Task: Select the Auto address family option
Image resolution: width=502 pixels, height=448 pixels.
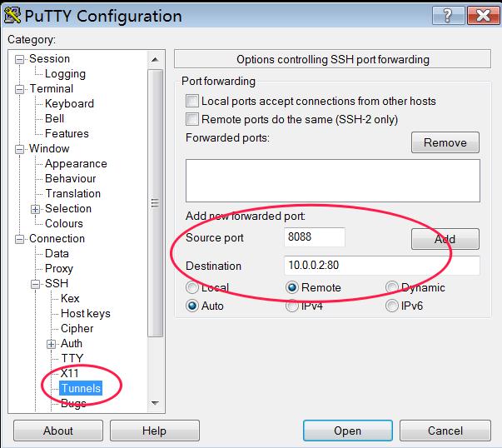Action: click(192, 306)
